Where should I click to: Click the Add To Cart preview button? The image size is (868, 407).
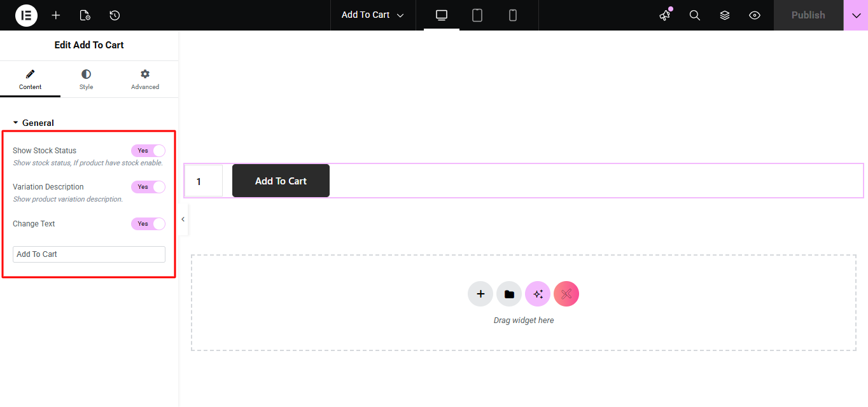(281, 181)
